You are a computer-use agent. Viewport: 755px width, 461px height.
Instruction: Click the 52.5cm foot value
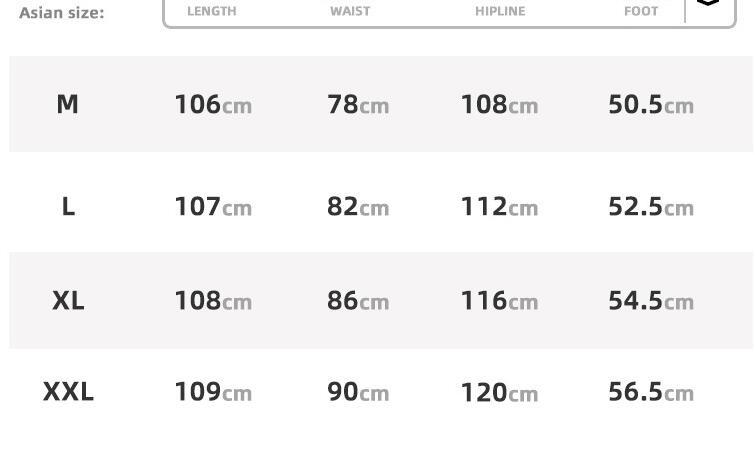pos(651,206)
